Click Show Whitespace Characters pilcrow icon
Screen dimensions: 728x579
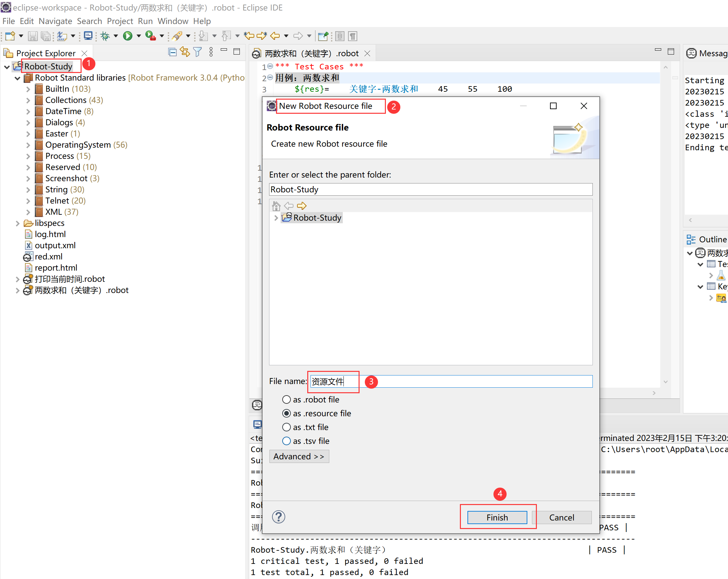tap(353, 36)
